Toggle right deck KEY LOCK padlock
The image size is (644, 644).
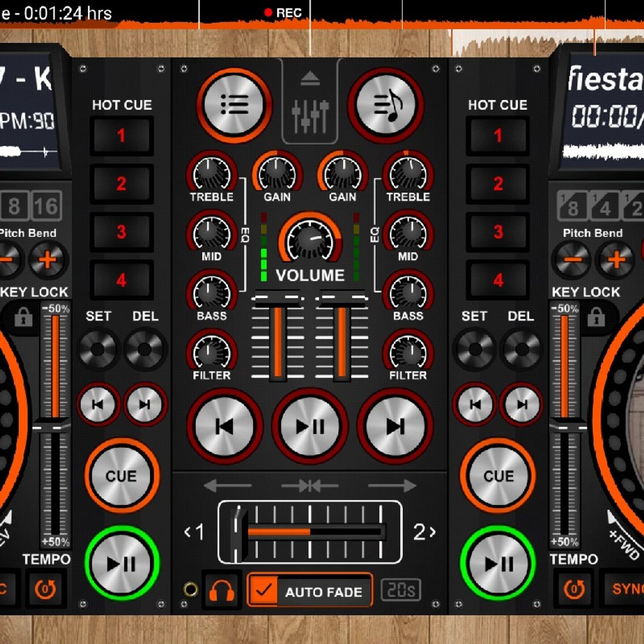point(596,317)
